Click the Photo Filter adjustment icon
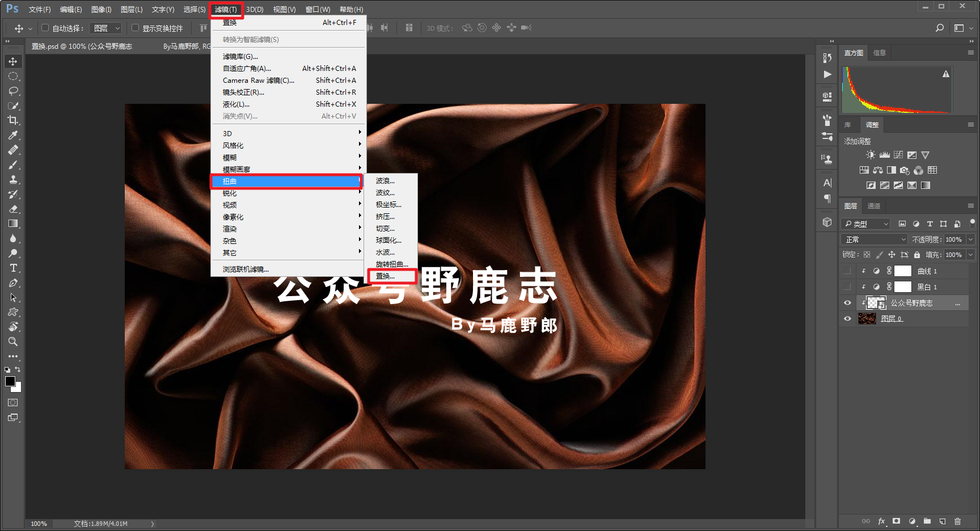 pyautogui.click(x=905, y=170)
